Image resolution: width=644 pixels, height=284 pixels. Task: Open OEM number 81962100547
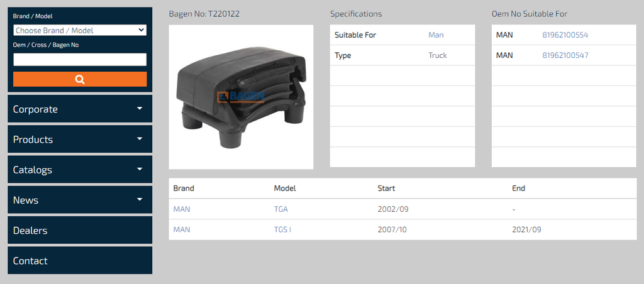(x=565, y=55)
